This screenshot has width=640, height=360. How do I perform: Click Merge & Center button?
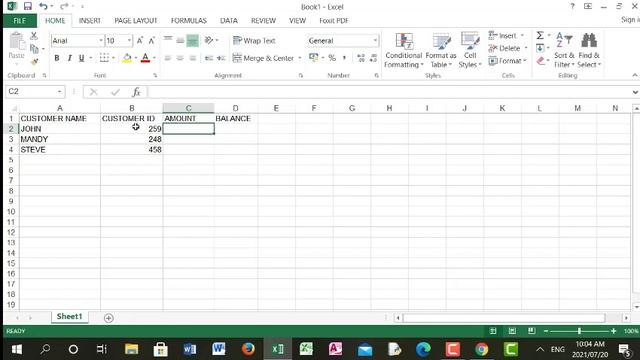coord(263,58)
